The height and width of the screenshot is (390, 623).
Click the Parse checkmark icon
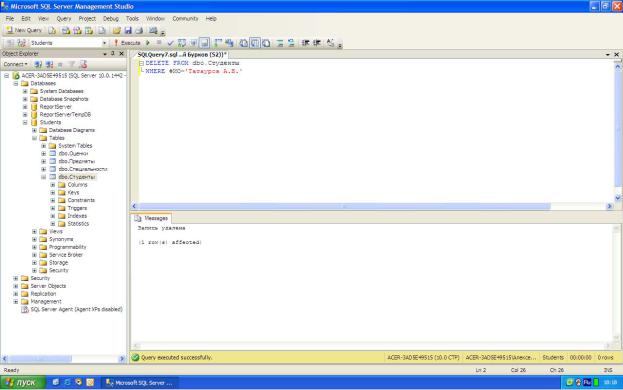click(170, 43)
